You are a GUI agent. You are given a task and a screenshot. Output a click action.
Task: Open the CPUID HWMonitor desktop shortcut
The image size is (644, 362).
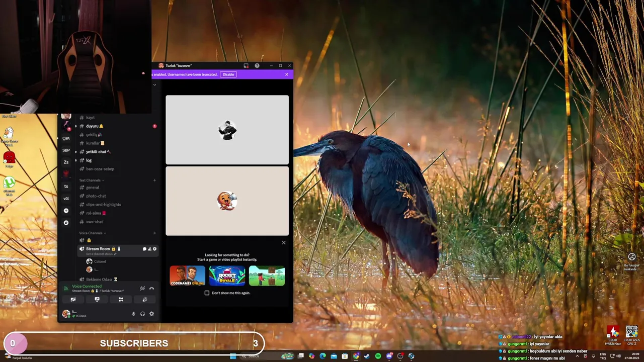613,335
